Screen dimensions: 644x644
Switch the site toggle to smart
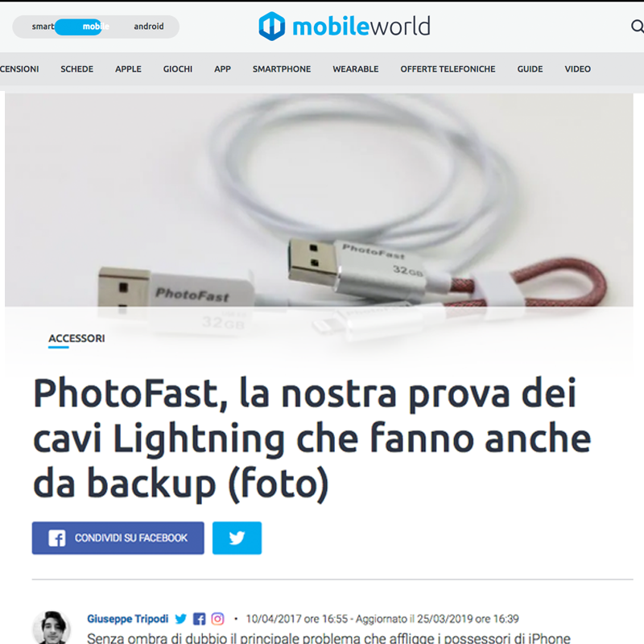(43, 27)
